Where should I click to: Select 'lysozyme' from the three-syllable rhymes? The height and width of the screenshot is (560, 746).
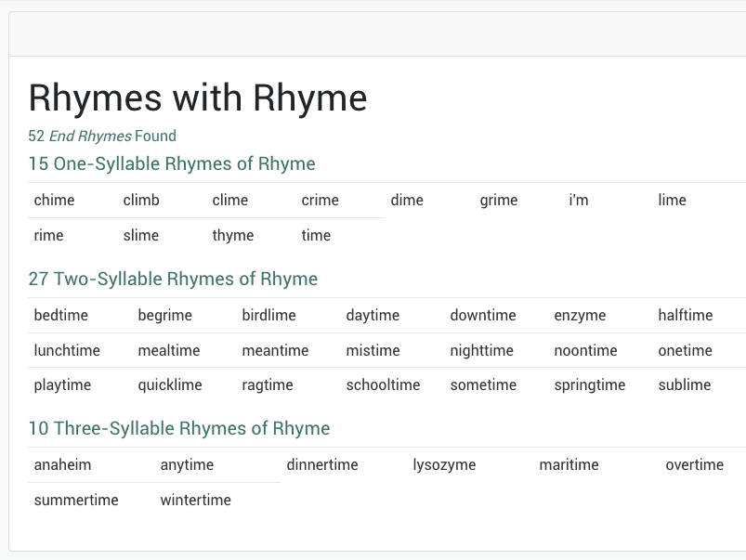click(444, 464)
